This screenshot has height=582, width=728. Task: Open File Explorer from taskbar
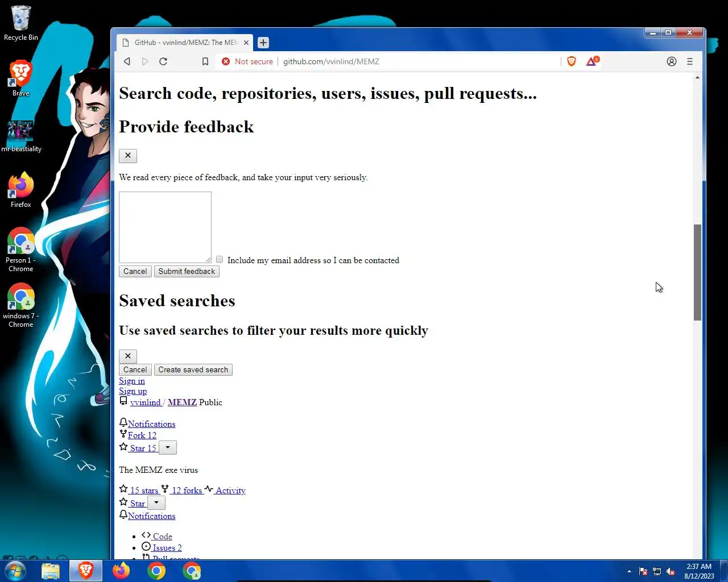point(51,571)
